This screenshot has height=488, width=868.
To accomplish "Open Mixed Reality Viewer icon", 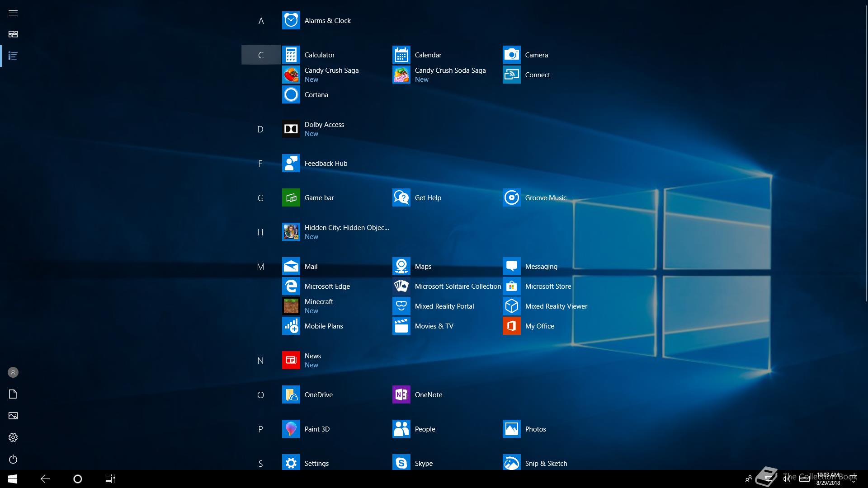I will [x=511, y=306].
